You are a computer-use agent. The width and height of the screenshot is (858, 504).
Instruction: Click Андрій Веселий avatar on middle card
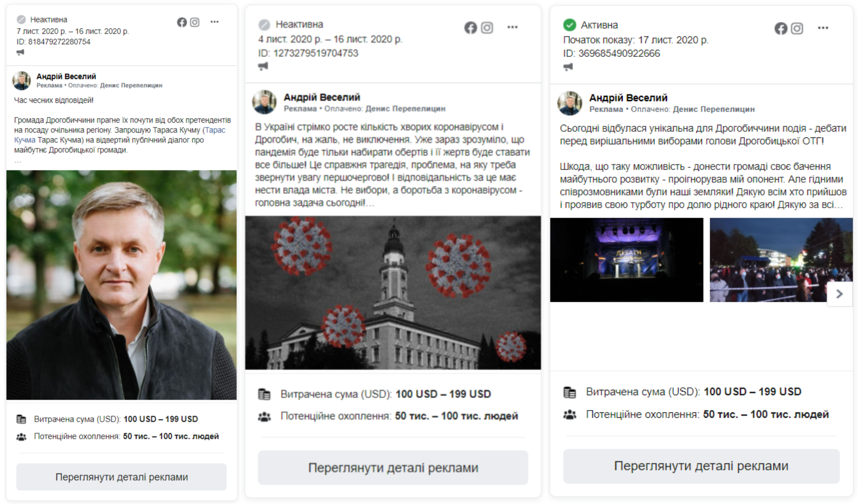(264, 102)
